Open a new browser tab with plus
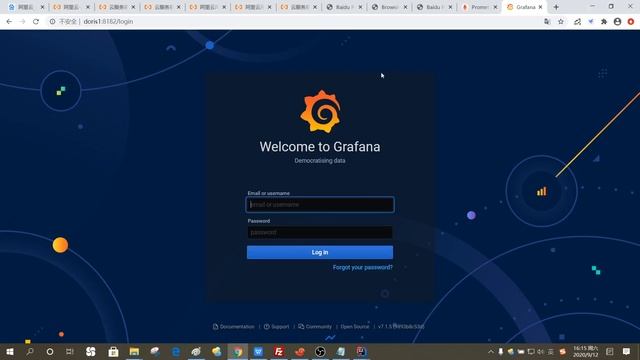 556,7
